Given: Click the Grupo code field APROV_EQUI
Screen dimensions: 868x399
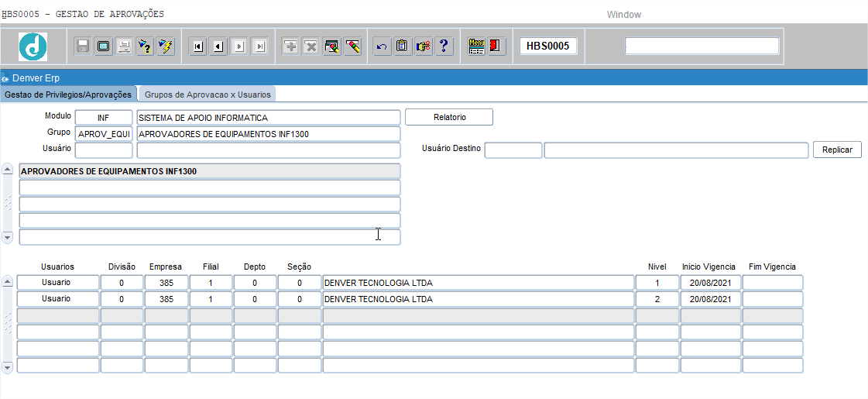Looking at the screenshot, I should (104, 134).
